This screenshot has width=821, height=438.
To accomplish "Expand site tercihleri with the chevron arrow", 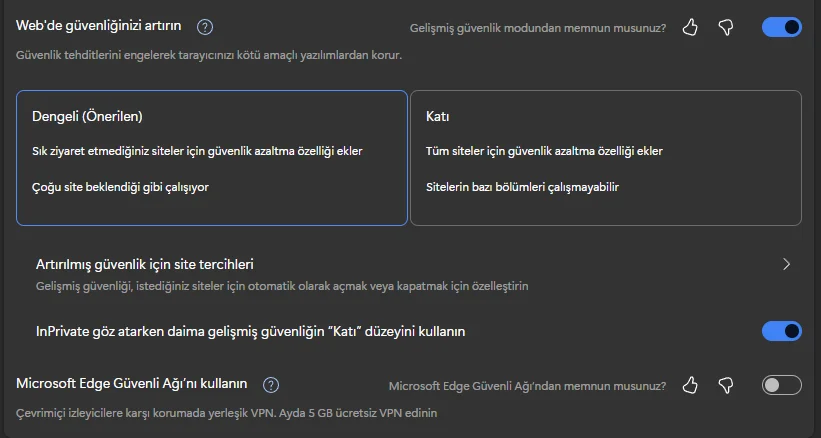I will coord(786,265).
